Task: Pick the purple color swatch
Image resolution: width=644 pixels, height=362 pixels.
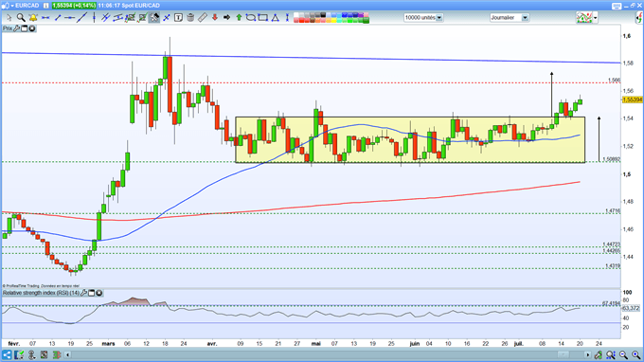Action: click(360, 15)
